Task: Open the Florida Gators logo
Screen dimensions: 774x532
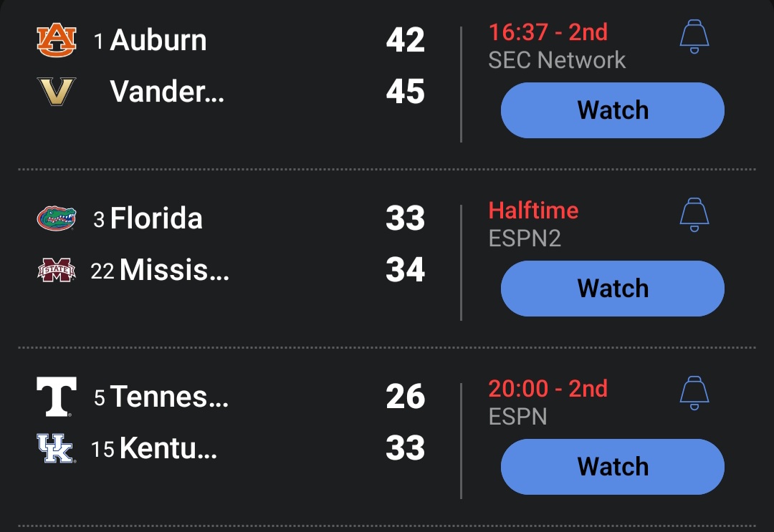Action: (x=57, y=218)
